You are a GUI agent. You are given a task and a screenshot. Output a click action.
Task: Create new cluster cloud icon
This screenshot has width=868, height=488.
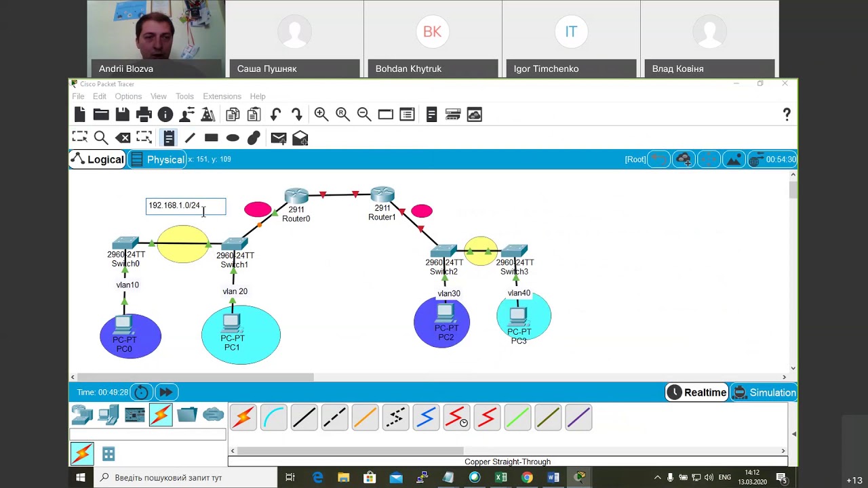[684, 159]
